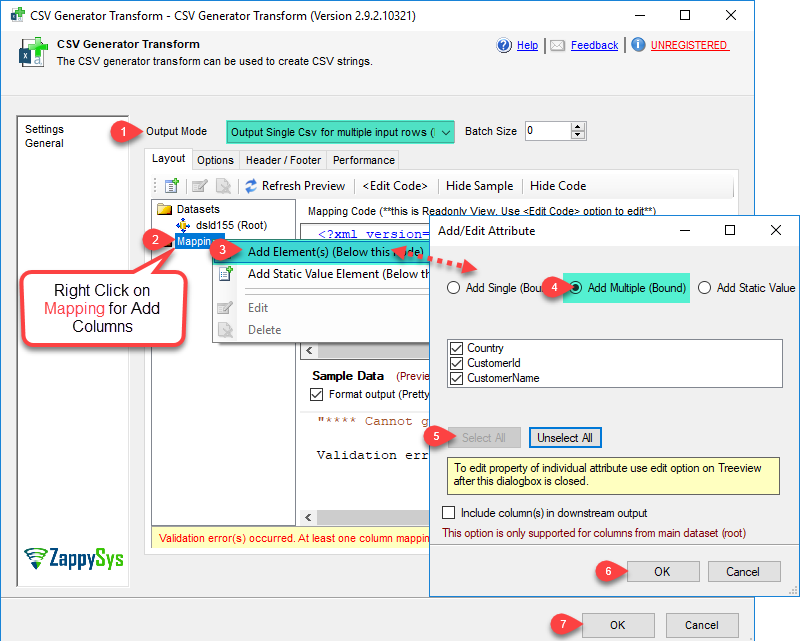Select the dsId155 (Root) tree node
The width and height of the screenshot is (800, 641).
click(231, 225)
